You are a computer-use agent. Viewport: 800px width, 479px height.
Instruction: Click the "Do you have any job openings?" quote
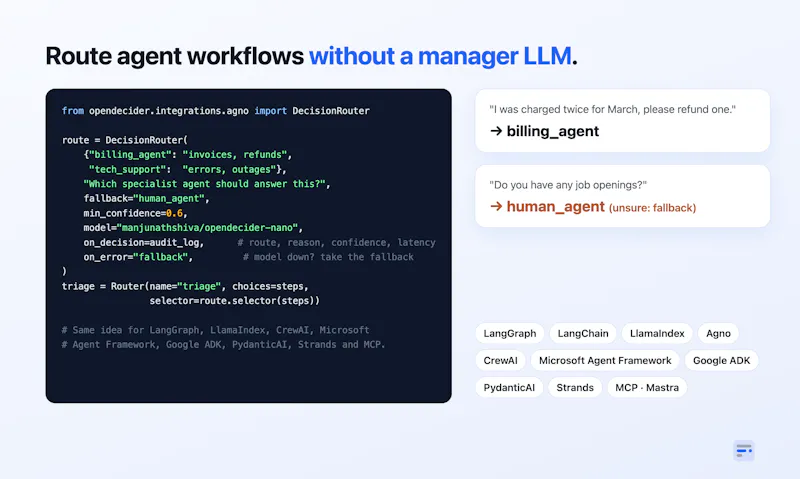click(x=568, y=185)
